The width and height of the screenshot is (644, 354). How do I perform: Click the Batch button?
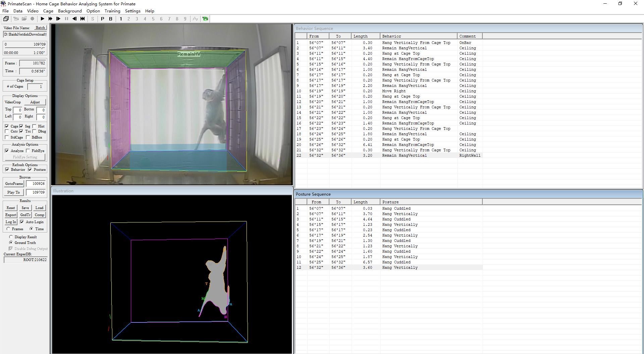click(40, 28)
